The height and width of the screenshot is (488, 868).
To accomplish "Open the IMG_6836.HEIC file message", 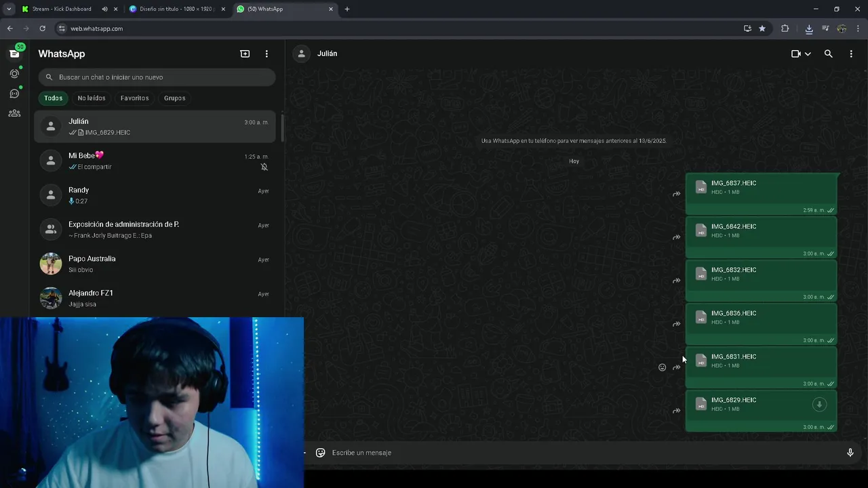I will [x=762, y=324].
